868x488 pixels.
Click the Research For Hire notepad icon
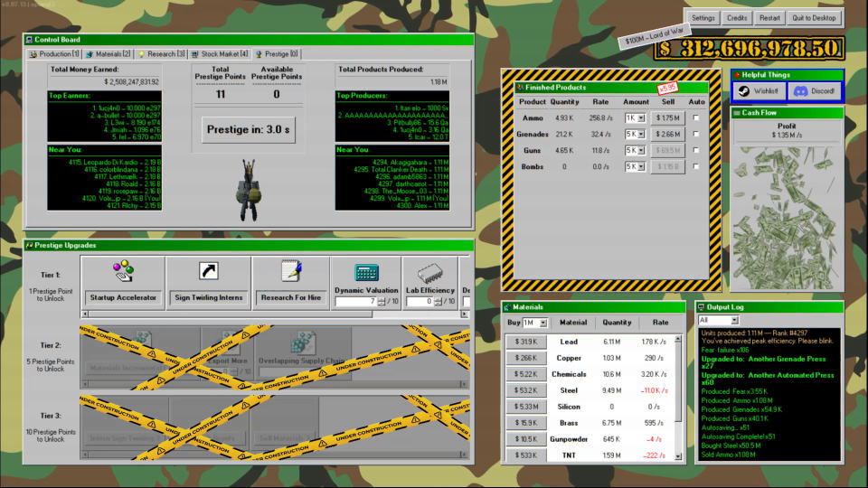(290, 271)
